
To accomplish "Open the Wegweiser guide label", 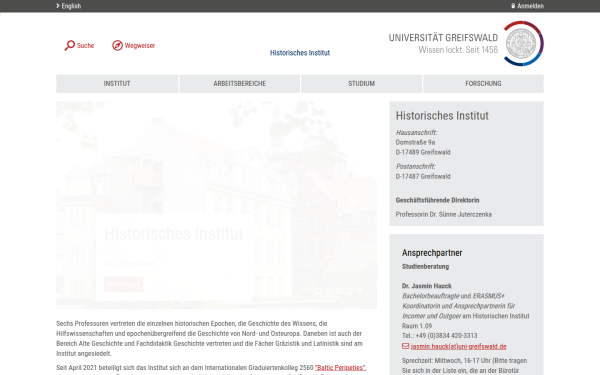I will (140, 46).
